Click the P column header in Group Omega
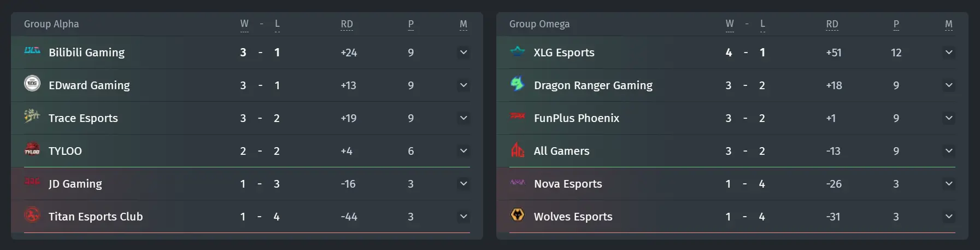980x250 pixels. [x=896, y=24]
